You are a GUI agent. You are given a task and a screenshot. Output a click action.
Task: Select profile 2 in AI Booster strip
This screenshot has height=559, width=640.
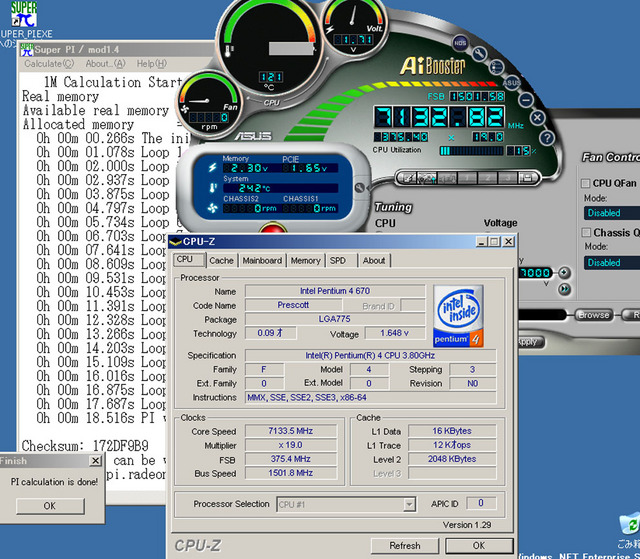pyautogui.click(x=487, y=178)
